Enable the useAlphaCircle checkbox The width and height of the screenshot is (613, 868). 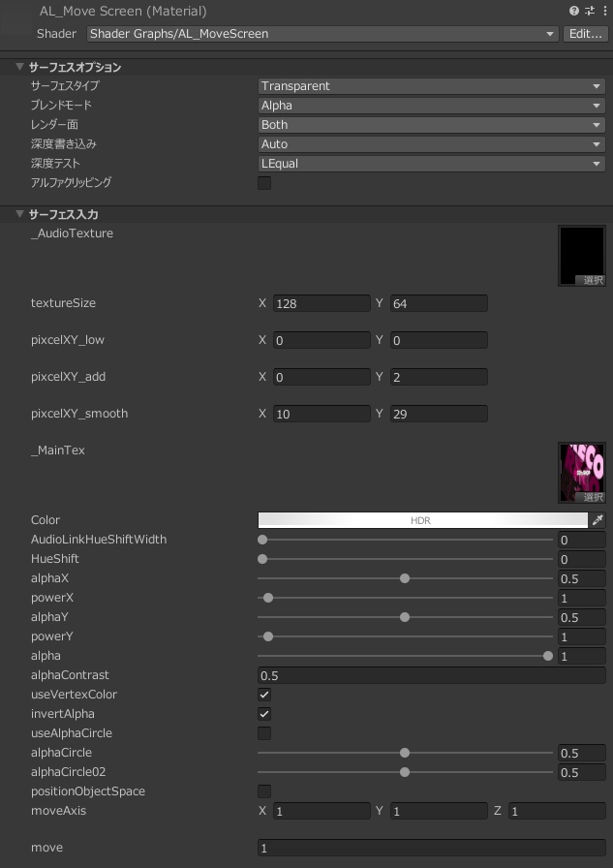264,733
